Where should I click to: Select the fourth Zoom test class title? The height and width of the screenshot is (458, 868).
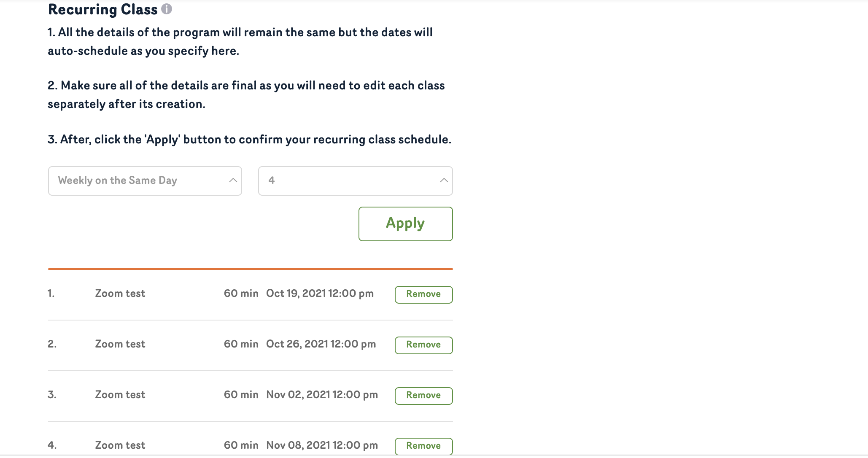[x=120, y=445]
